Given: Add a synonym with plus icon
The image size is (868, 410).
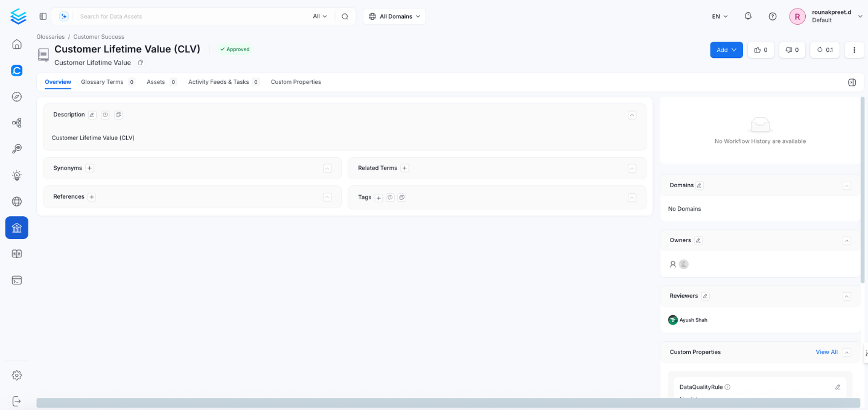Looking at the screenshot, I should [89, 168].
